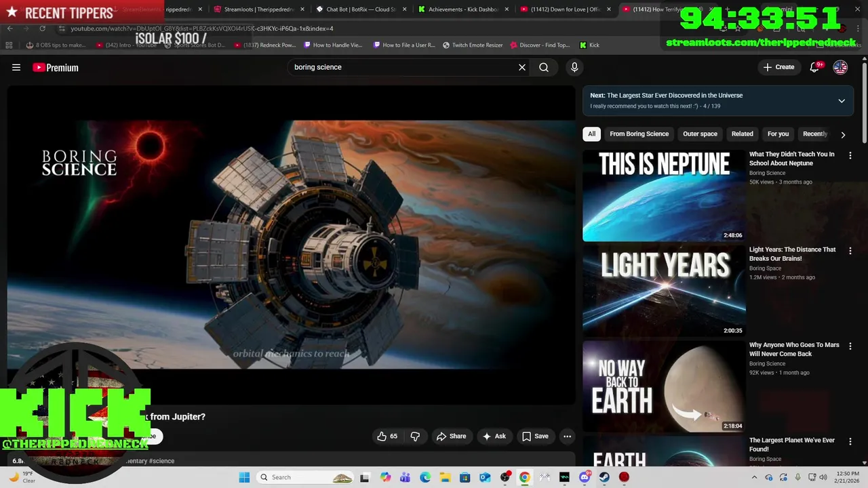
Task: Select the For you filter chip
Action: tap(778, 134)
